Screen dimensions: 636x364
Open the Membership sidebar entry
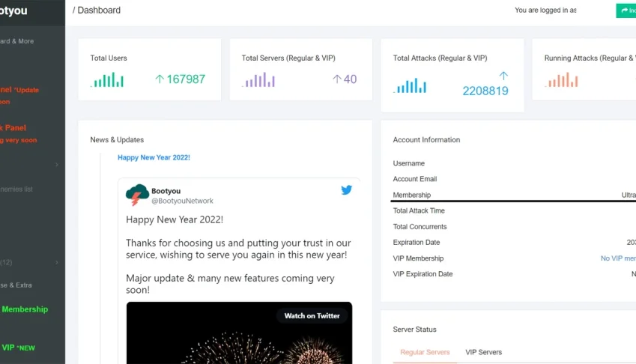(24, 309)
